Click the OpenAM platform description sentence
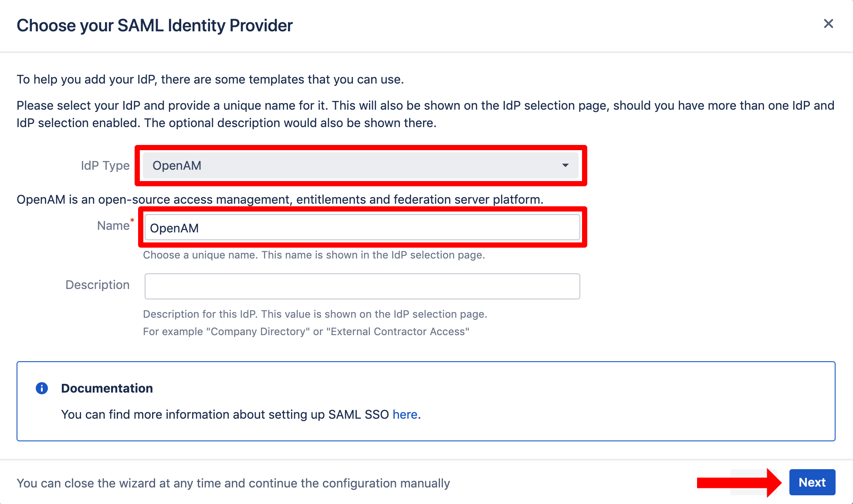The width and height of the screenshot is (853, 504). click(x=280, y=199)
